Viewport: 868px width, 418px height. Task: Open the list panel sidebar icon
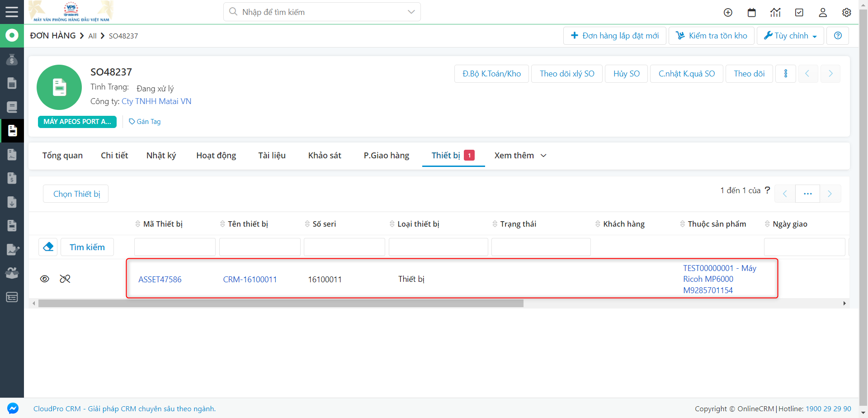(x=12, y=297)
